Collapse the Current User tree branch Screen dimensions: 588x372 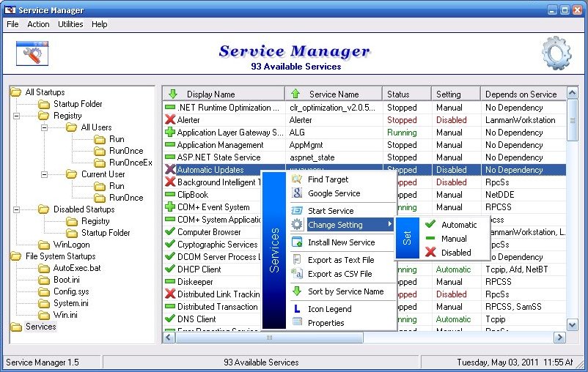(x=45, y=174)
